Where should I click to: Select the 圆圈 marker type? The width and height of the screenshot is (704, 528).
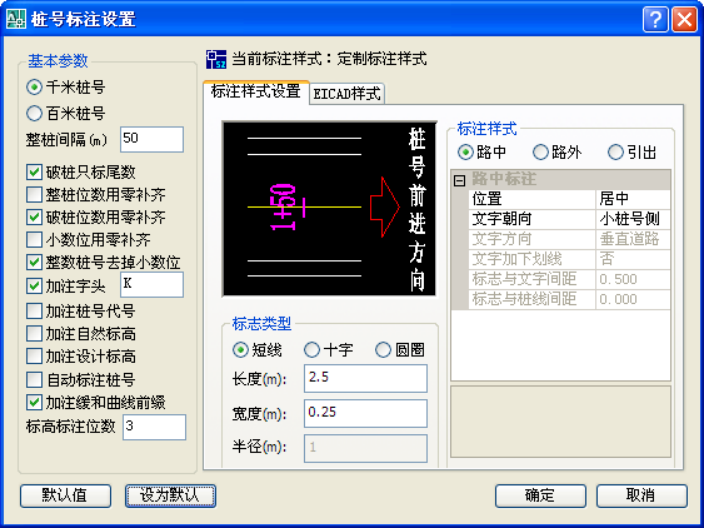tap(382, 350)
